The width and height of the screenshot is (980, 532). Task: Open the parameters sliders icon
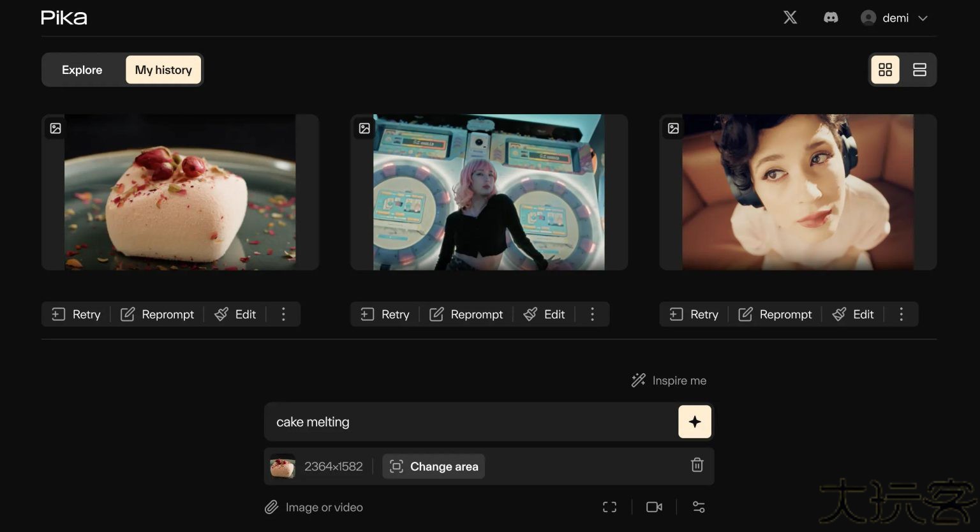(x=699, y=507)
